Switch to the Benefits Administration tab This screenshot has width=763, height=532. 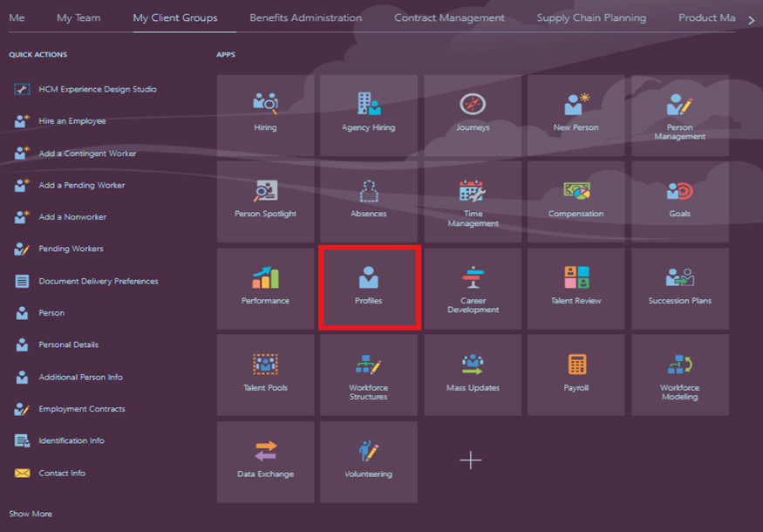click(x=305, y=17)
